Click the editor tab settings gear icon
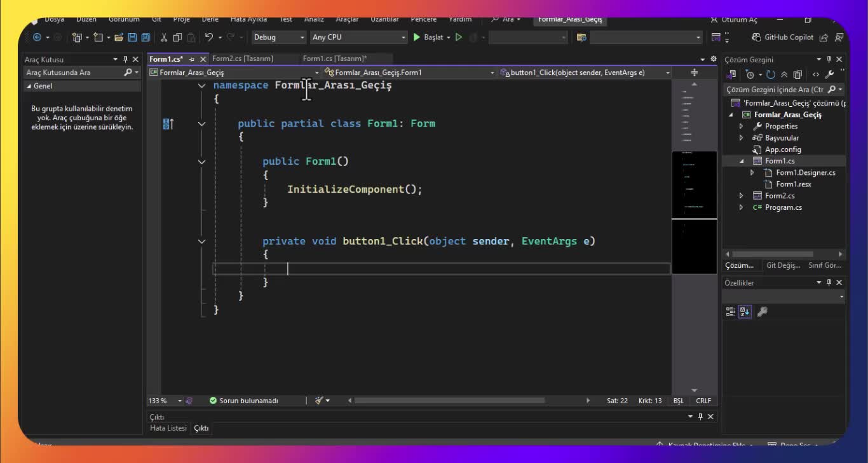The width and height of the screenshot is (868, 463). click(x=714, y=59)
